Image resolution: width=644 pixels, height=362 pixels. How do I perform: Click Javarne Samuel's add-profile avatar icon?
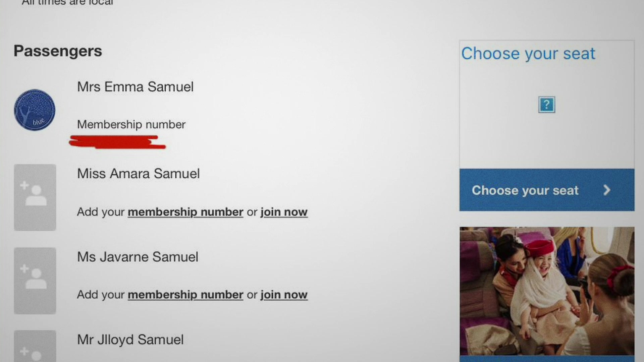35,280
